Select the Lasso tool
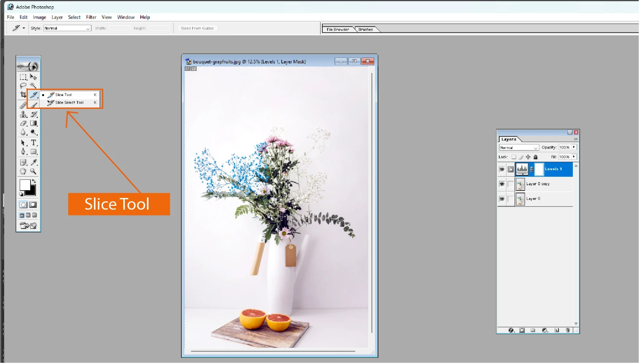The image size is (639, 364). coord(23,85)
